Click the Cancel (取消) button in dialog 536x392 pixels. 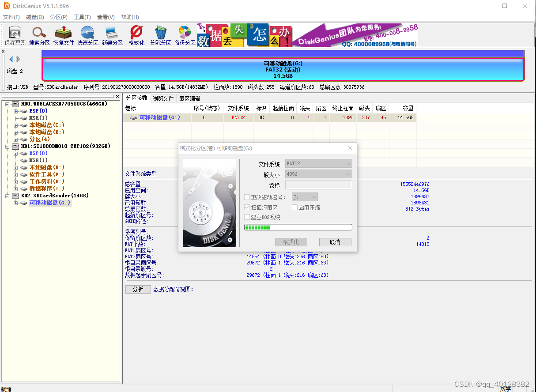click(335, 242)
